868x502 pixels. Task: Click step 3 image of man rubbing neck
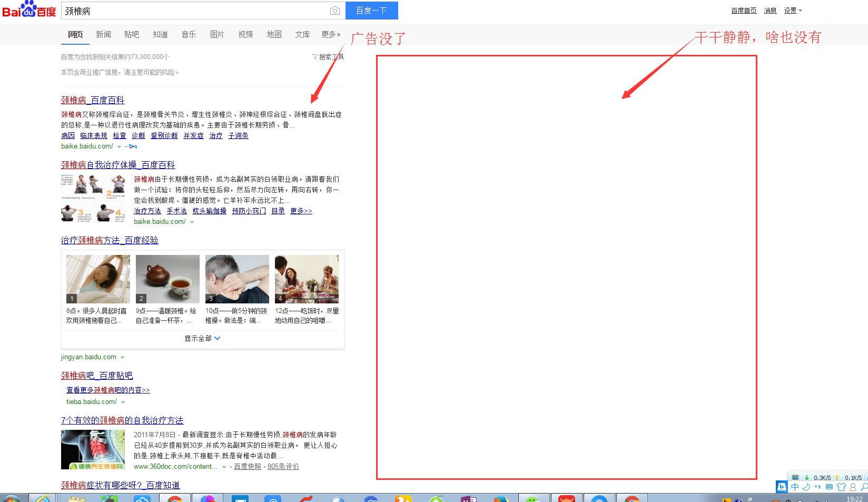[x=237, y=279]
